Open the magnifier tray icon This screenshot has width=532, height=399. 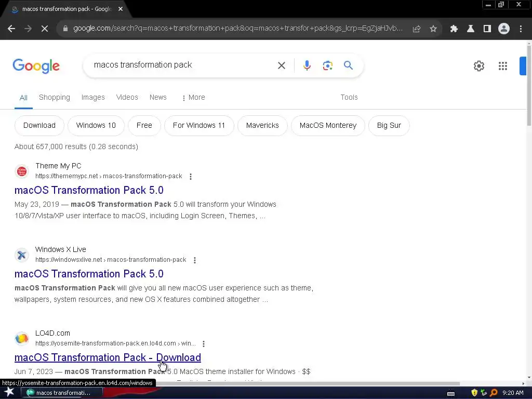494,393
